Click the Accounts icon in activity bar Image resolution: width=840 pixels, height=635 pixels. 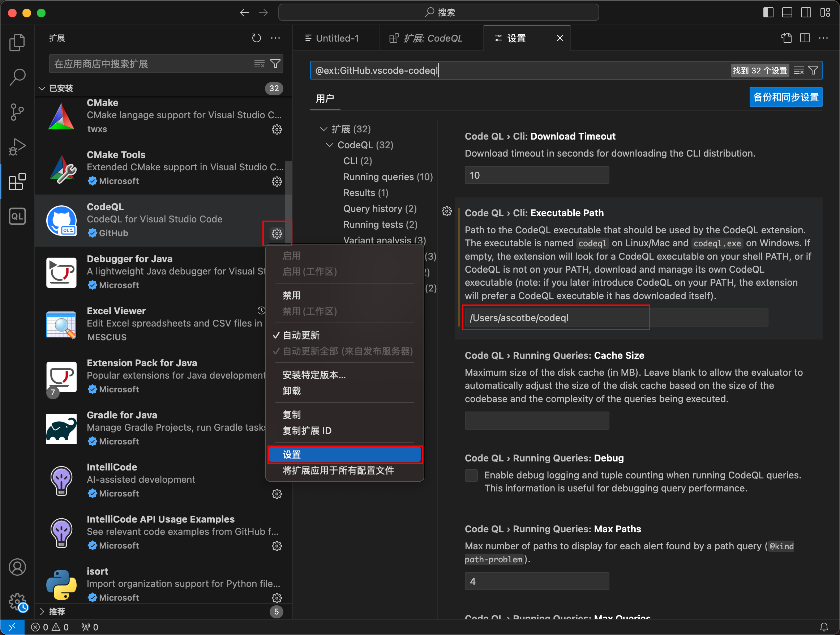[x=17, y=567]
